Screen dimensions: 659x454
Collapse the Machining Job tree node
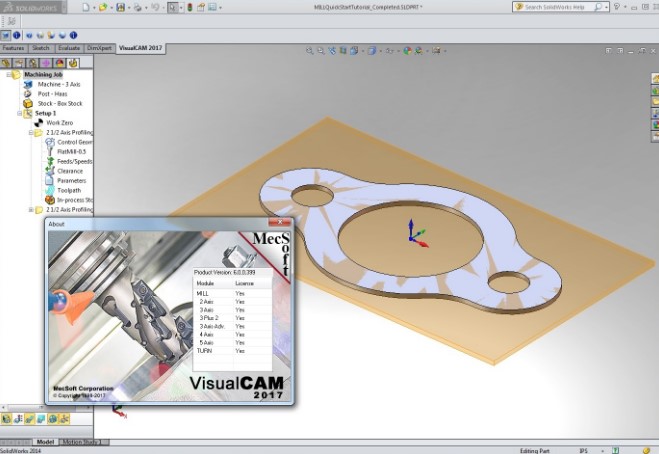[8, 74]
